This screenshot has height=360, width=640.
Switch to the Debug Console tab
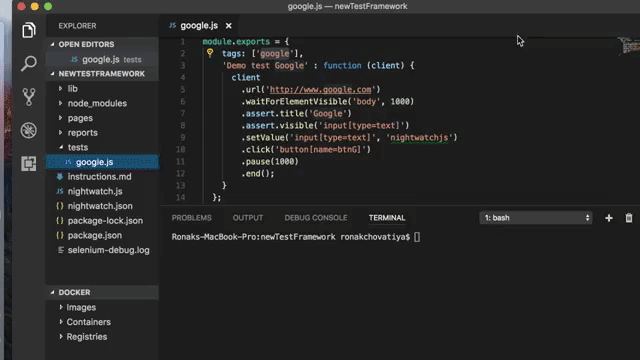click(x=316, y=218)
